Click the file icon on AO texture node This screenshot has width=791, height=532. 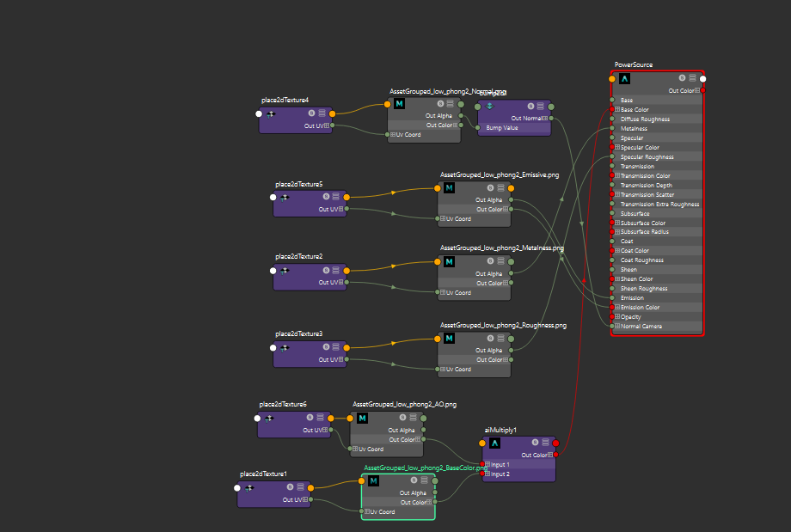coord(362,418)
